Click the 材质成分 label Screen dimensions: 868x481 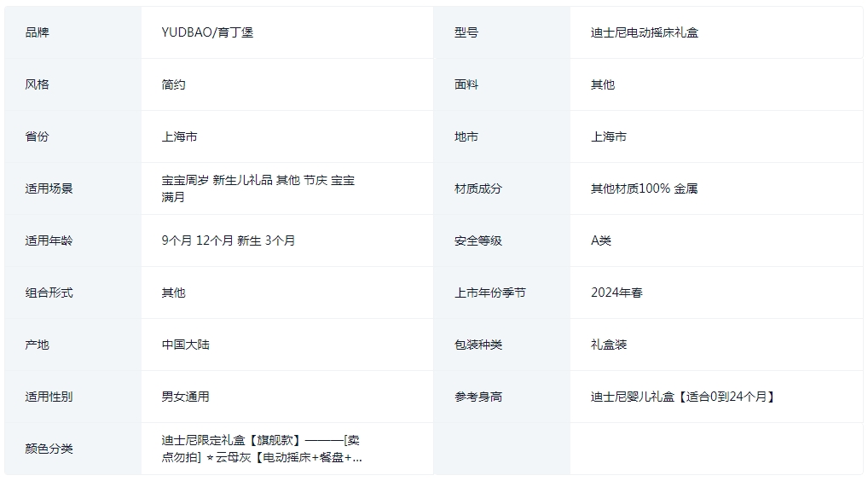coord(478,188)
